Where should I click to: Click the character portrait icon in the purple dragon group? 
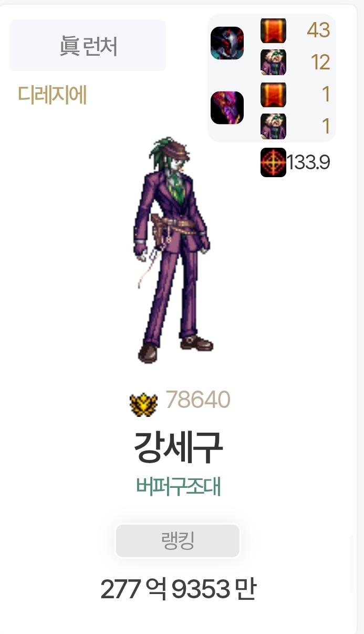[x=273, y=126]
